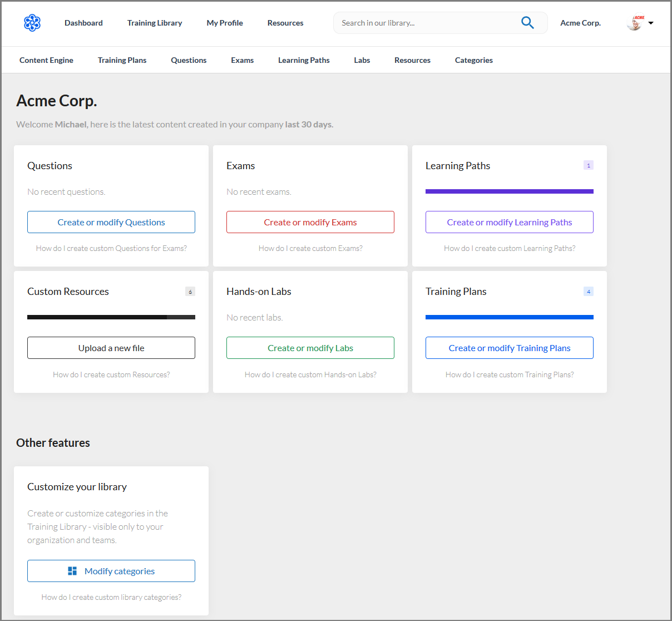Click Create or modify Labs button
This screenshot has width=672, height=621.
point(310,348)
